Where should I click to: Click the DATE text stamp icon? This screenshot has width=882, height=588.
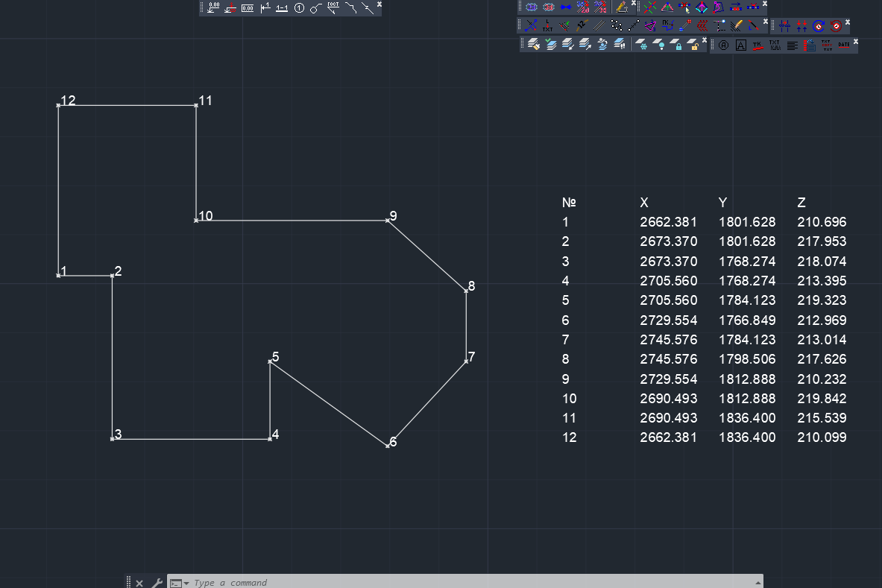pos(844,45)
